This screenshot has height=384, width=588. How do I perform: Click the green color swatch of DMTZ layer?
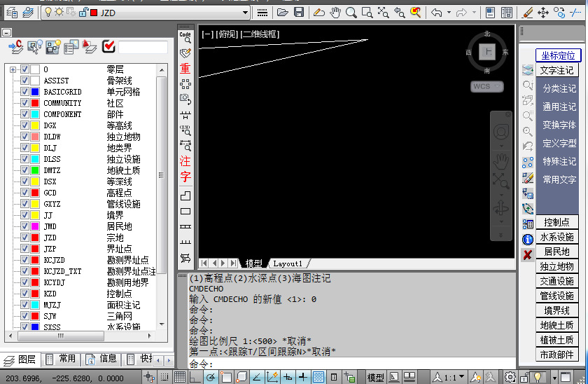click(x=35, y=170)
